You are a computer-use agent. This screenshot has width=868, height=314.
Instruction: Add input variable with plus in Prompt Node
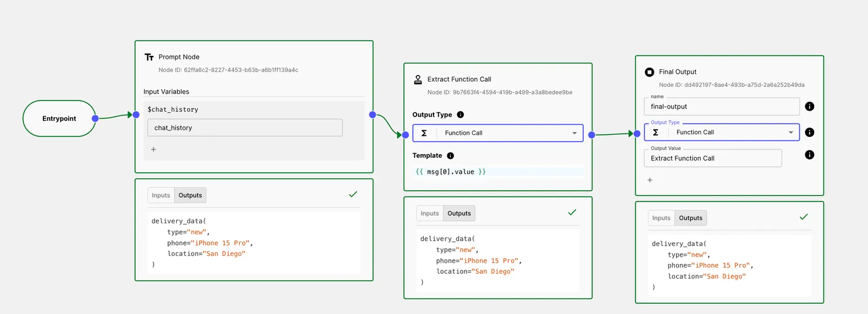click(x=154, y=149)
